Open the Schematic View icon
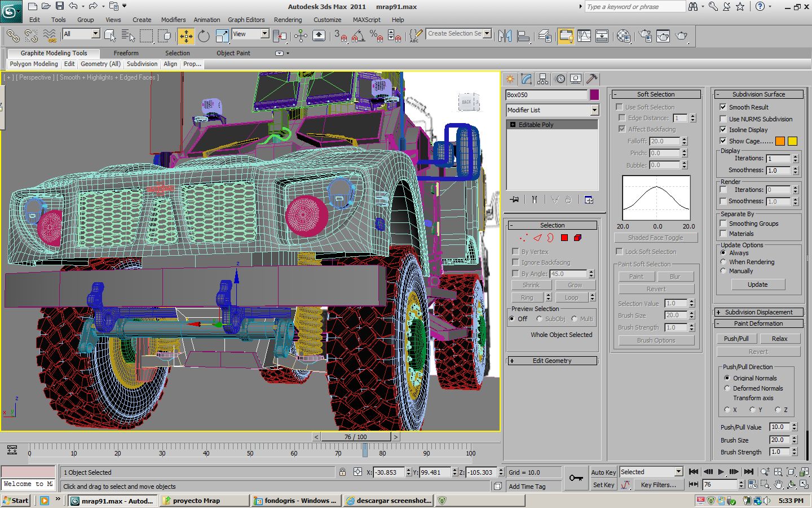Screen dimensions: 812x508 602,36
